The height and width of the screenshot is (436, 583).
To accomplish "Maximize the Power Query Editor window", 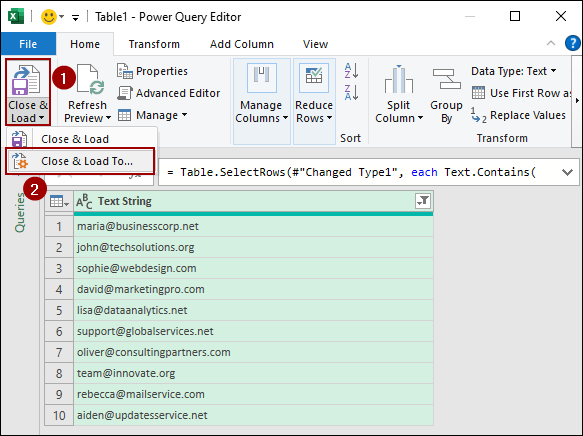I will 515,16.
